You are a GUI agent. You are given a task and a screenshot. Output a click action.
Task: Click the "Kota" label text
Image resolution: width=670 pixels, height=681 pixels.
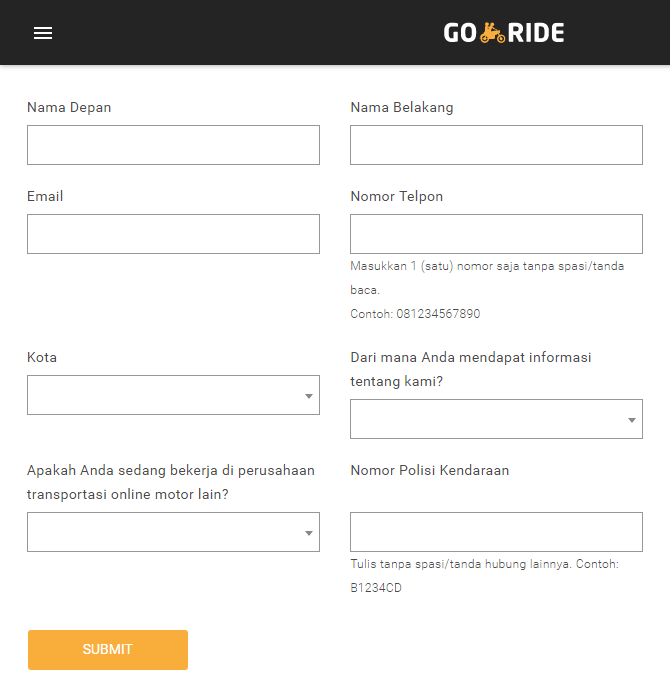[x=42, y=357]
